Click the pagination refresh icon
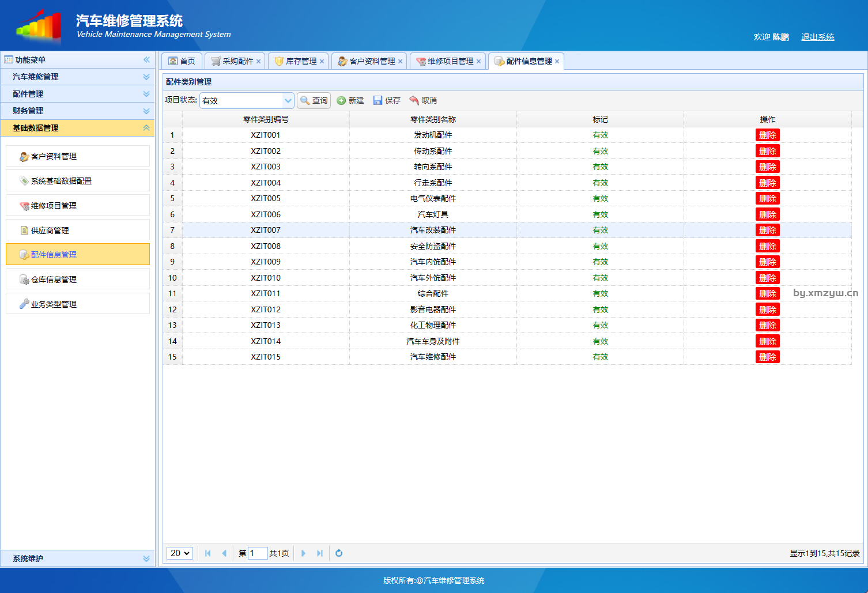 pyautogui.click(x=339, y=553)
